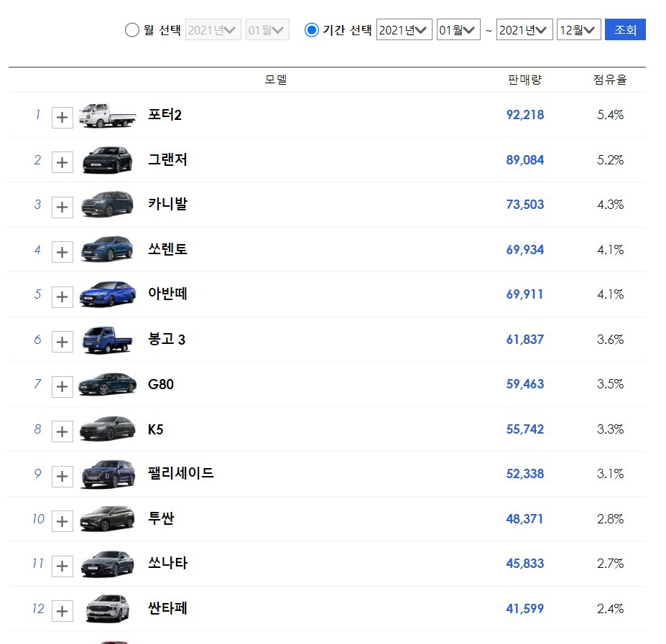
Task: Expand the 아반떼 row with plus button
Action: pyautogui.click(x=63, y=297)
